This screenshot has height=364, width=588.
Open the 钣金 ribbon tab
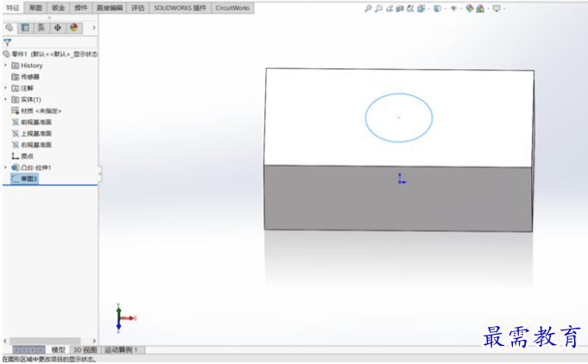58,8
